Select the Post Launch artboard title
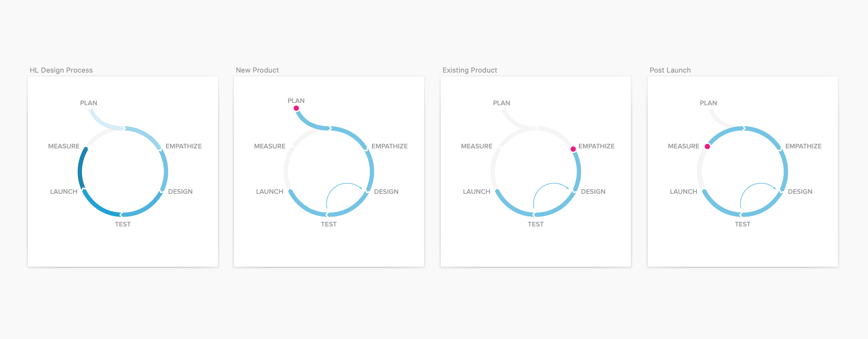 [670, 70]
